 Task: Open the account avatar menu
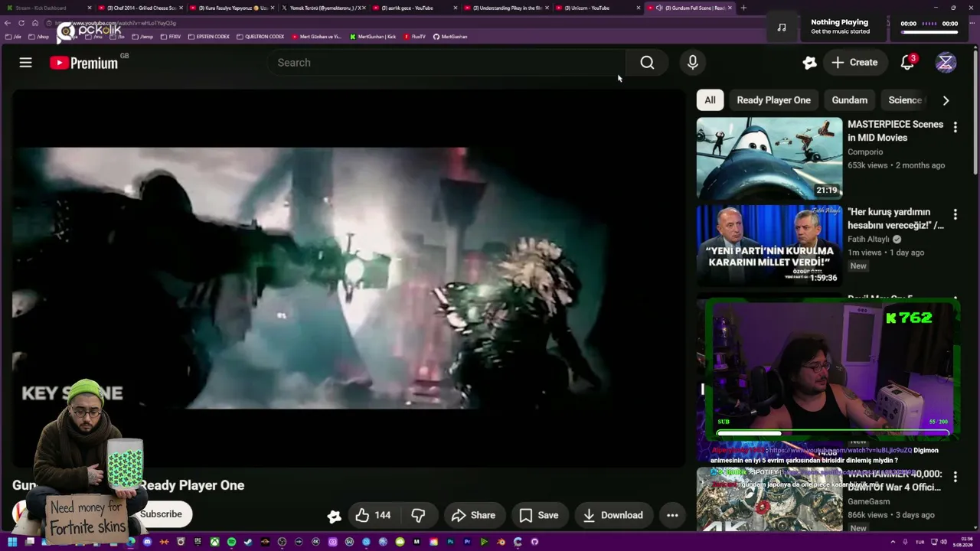point(946,63)
